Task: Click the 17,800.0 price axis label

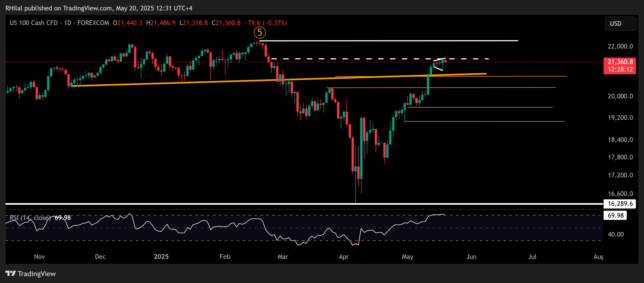Action: [x=620, y=157]
